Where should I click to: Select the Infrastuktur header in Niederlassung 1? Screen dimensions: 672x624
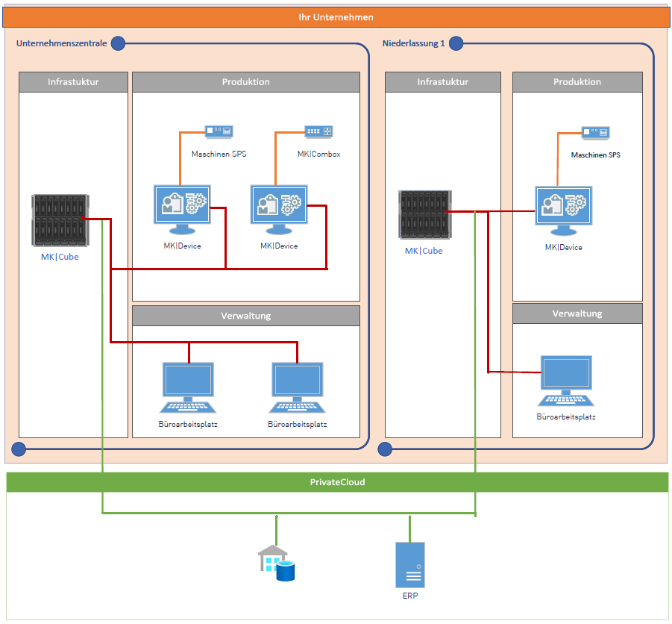tap(442, 82)
